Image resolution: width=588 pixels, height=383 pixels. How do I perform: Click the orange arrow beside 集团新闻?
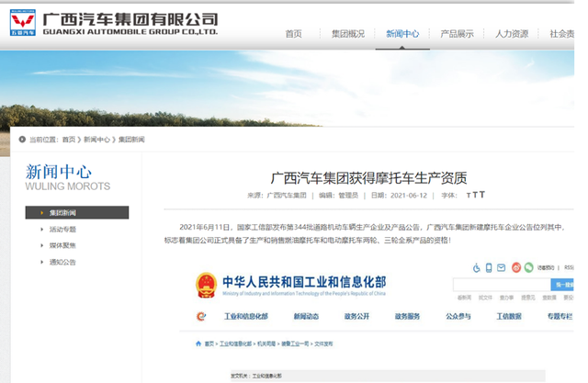coord(41,213)
